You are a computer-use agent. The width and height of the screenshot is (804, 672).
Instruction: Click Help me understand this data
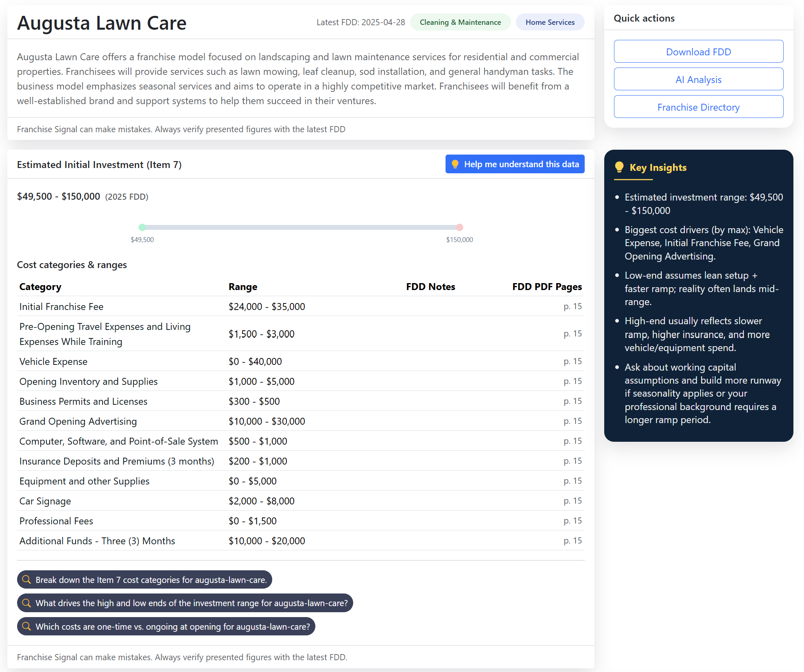tap(514, 164)
